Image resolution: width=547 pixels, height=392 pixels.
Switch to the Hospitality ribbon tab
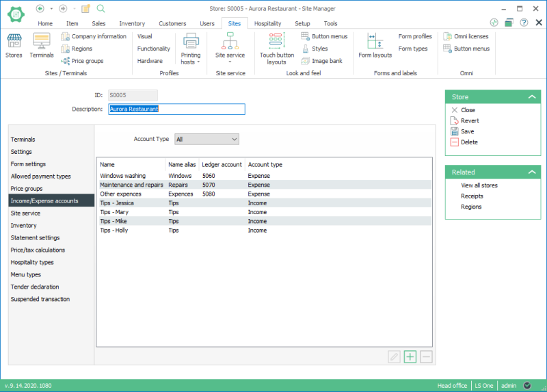coord(267,23)
